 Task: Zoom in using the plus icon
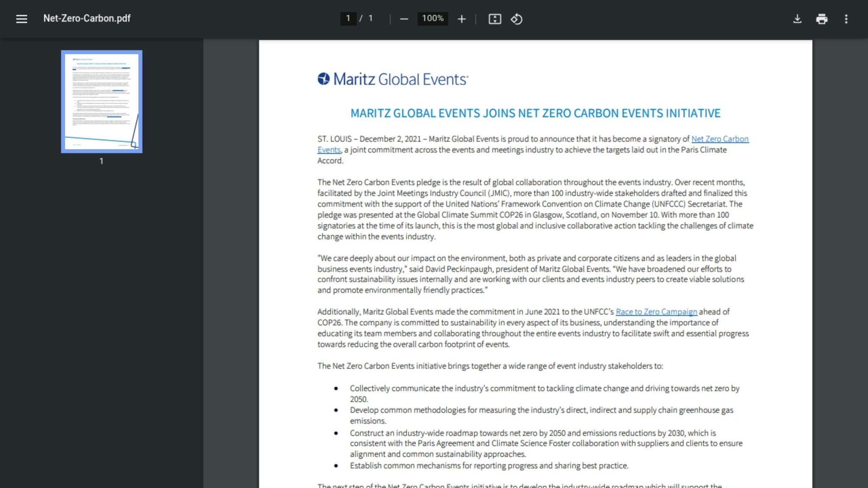tap(462, 19)
